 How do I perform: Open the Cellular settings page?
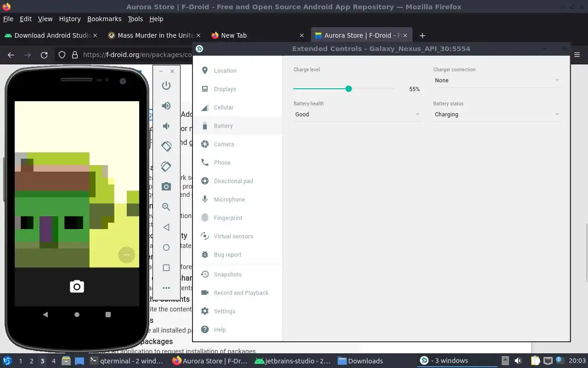pos(237,107)
